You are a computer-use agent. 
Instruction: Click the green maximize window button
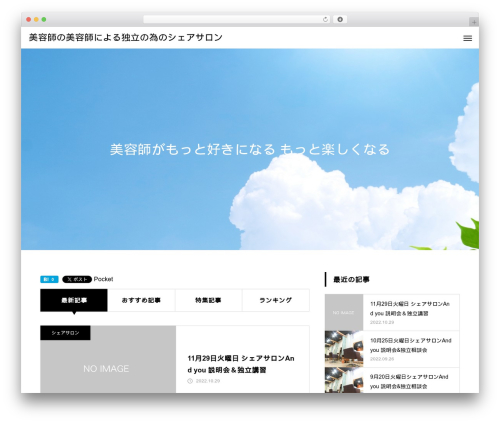point(44,19)
